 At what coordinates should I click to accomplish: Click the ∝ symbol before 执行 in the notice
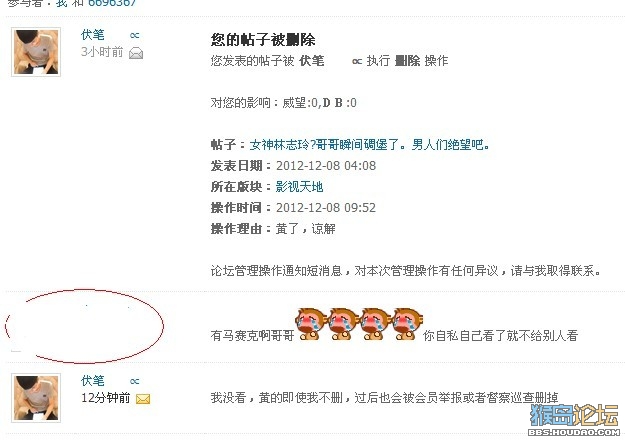click(357, 61)
